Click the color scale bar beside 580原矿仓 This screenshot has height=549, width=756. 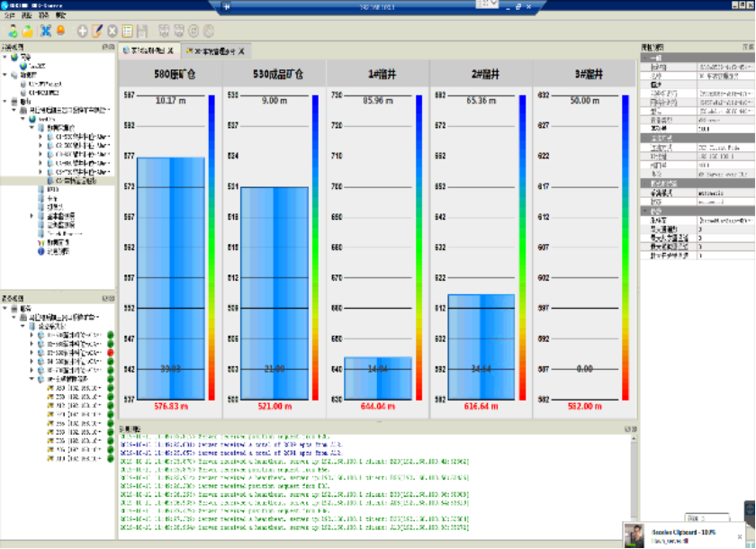210,247
